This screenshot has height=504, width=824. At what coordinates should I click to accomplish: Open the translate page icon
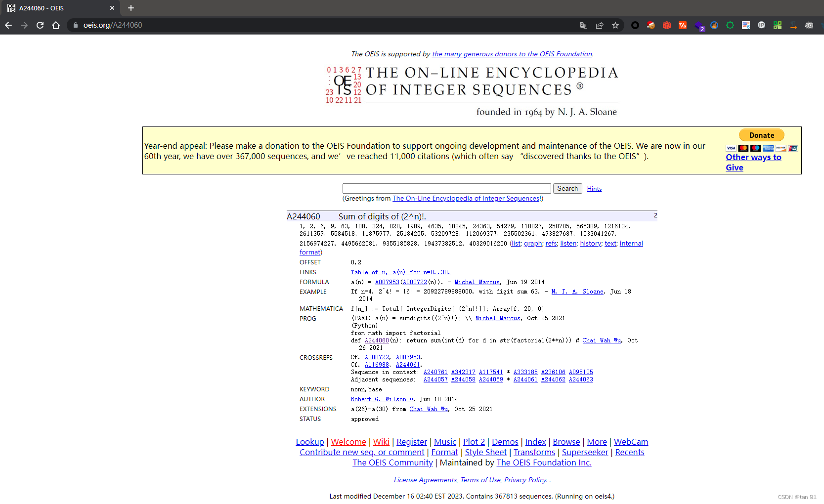pyautogui.click(x=584, y=25)
